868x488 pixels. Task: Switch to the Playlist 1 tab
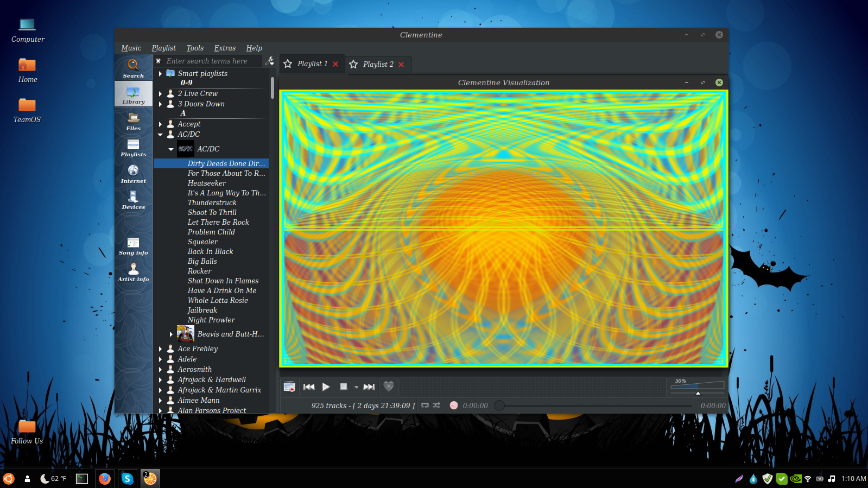(x=312, y=64)
